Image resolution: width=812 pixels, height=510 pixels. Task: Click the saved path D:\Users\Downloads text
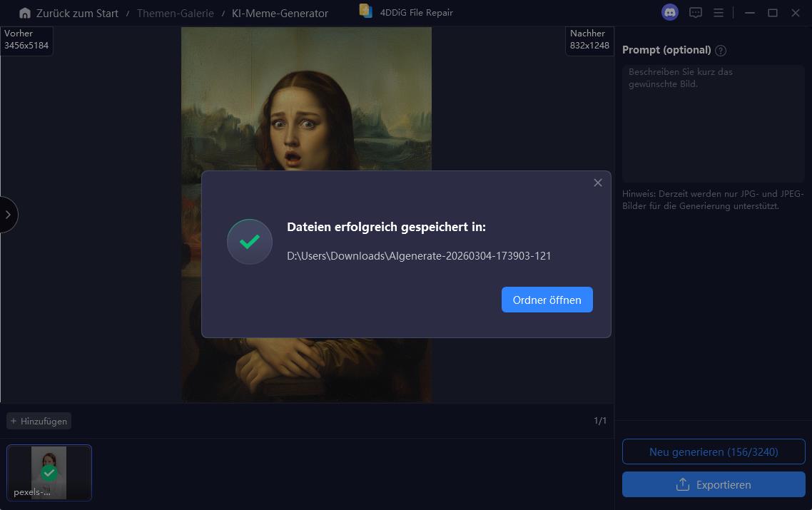pos(419,256)
